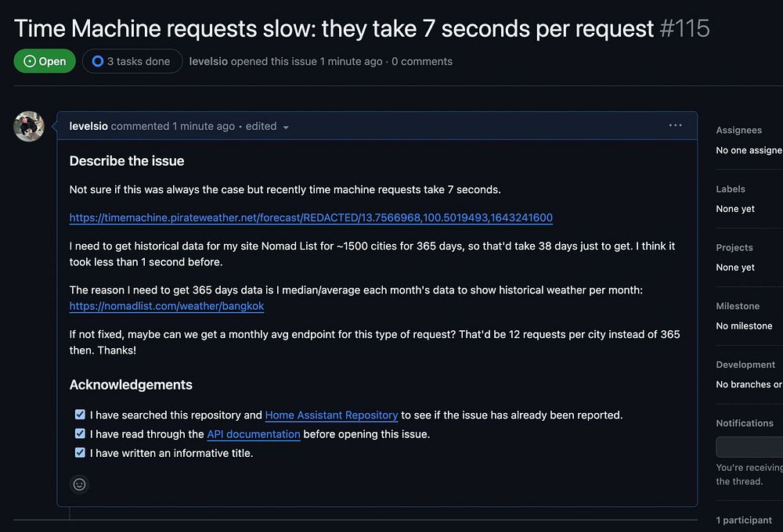783x532 pixels.
Task: Follow the Home Assistant Repository link
Action: pyautogui.click(x=331, y=415)
